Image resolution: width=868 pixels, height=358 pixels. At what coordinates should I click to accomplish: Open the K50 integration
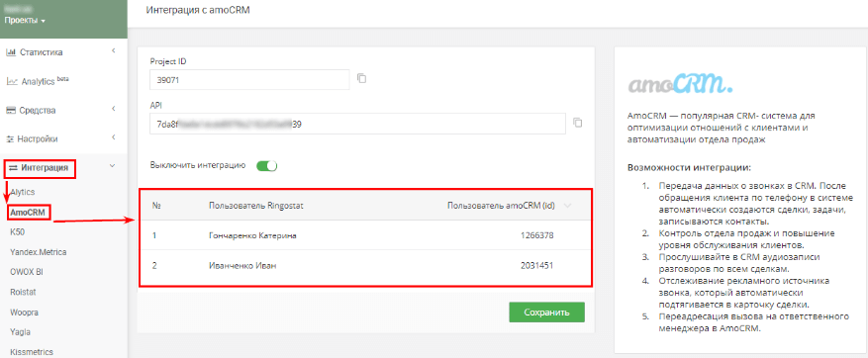17,231
